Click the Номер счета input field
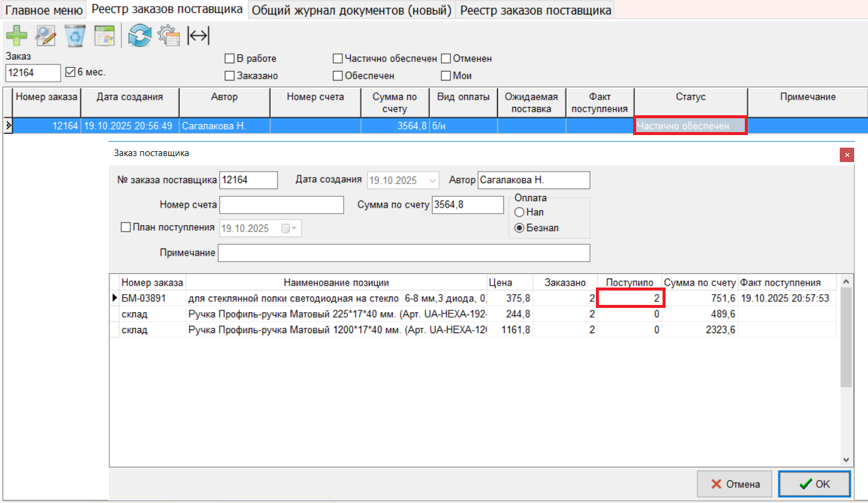The image size is (868, 503). 281,205
